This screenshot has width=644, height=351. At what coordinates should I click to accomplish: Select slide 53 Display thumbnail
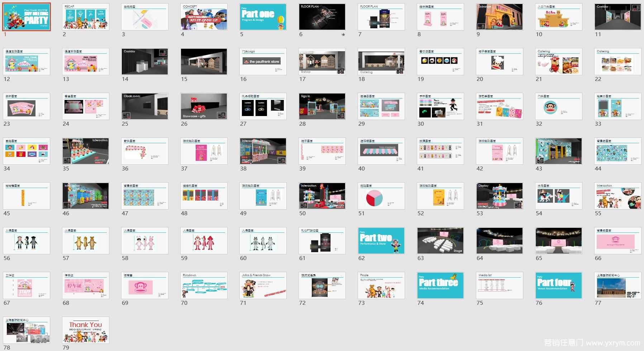500,196
